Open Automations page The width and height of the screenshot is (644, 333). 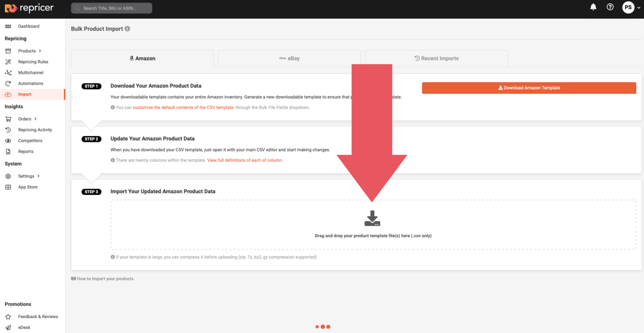tap(31, 83)
